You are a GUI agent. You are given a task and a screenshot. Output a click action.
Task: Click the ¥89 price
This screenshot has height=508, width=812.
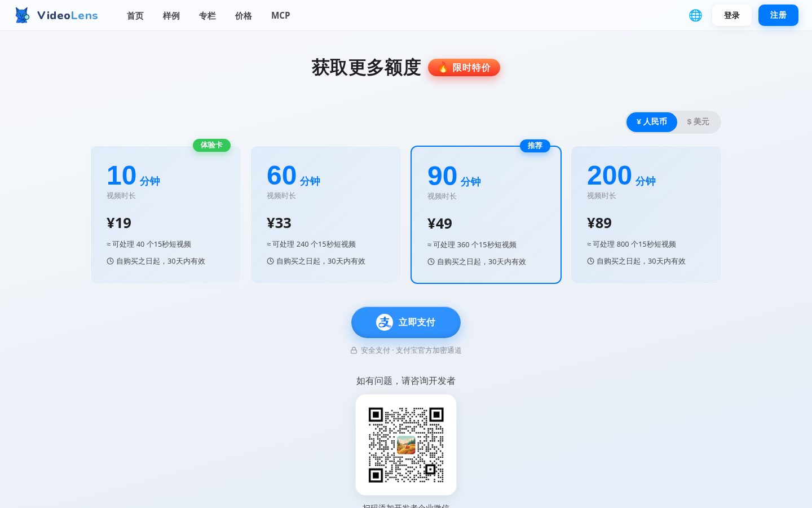[599, 223]
